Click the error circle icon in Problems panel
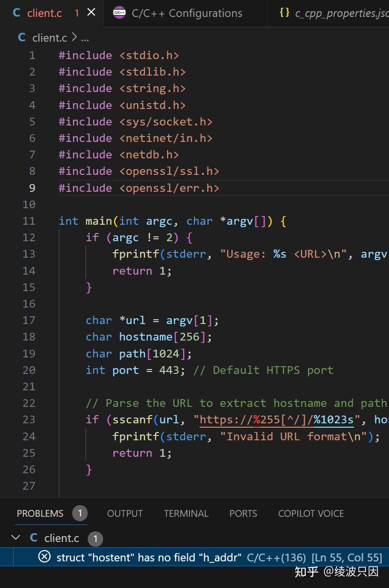This screenshot has width=389, height=588. click(x=44, y=557)
